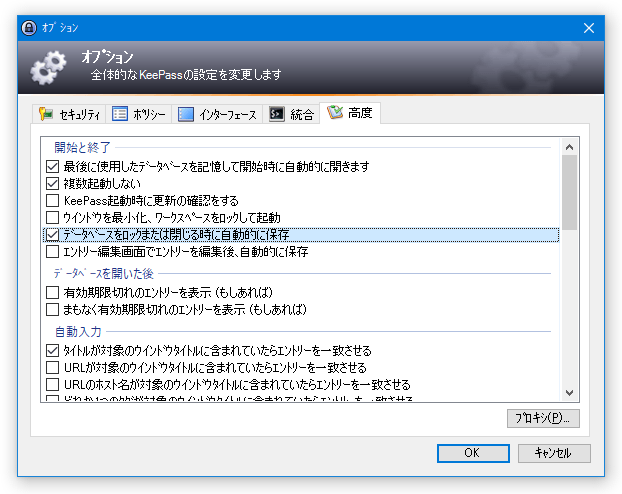Click the 開始と終了 section header

(83, 148)
